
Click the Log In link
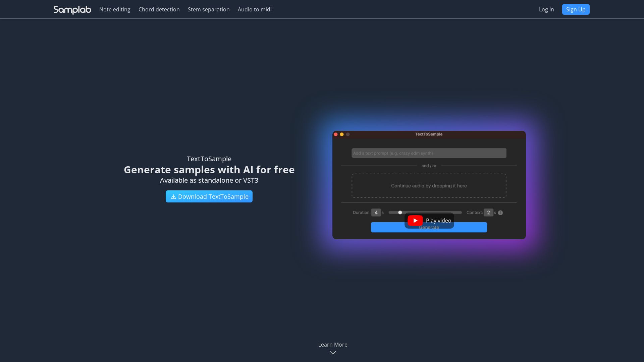546,9
